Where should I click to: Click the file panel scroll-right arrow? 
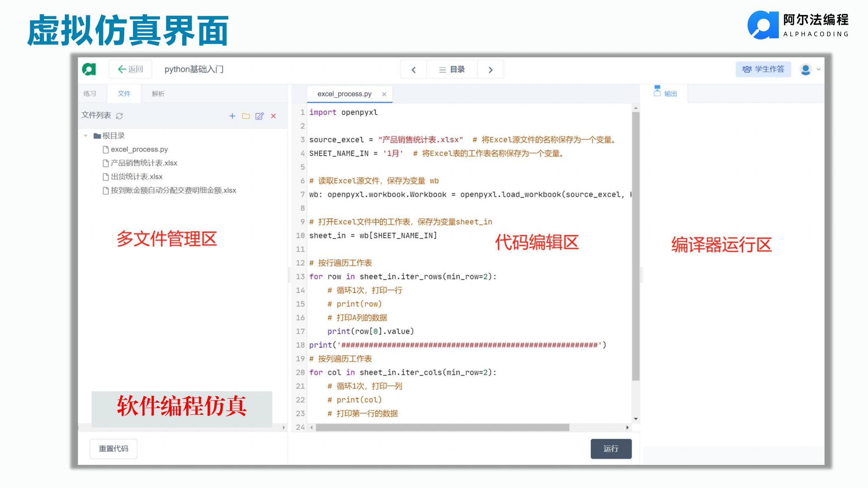[284, 427]
